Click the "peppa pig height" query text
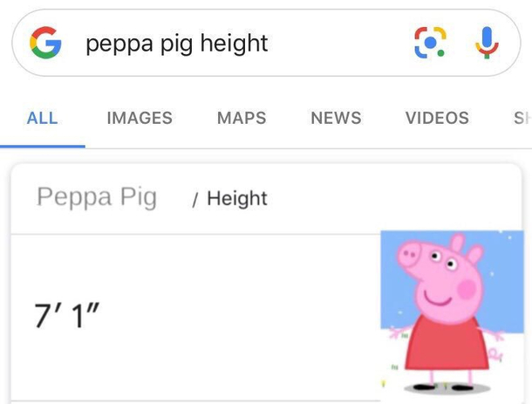This screenshot has width=532, height=404. 177,44
